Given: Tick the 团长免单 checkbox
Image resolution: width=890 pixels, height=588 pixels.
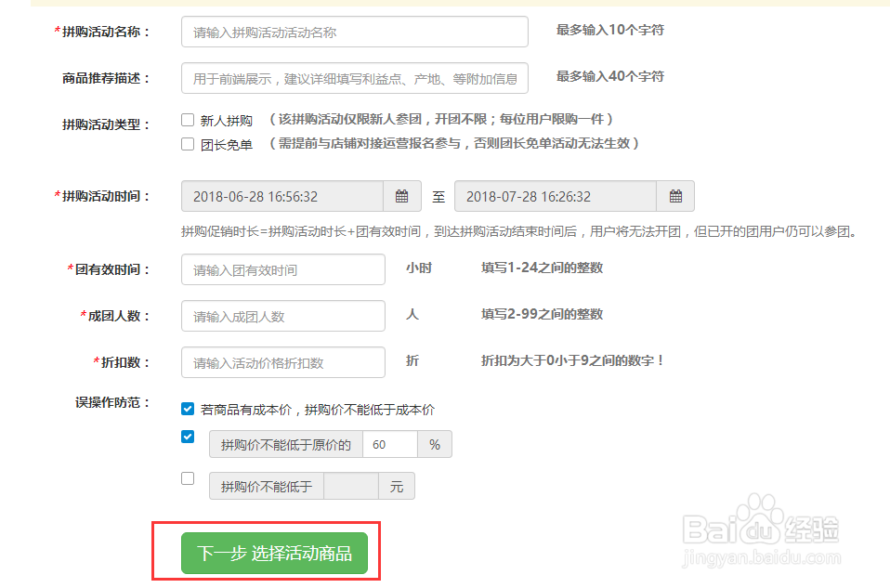Looking at the screenshot, I should (x=188, y=144).
